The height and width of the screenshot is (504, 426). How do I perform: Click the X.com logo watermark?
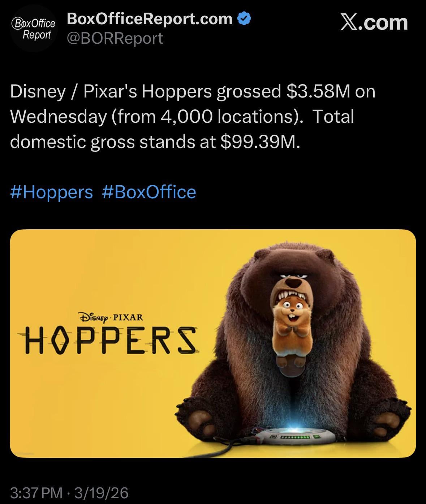tap(374, 22)
